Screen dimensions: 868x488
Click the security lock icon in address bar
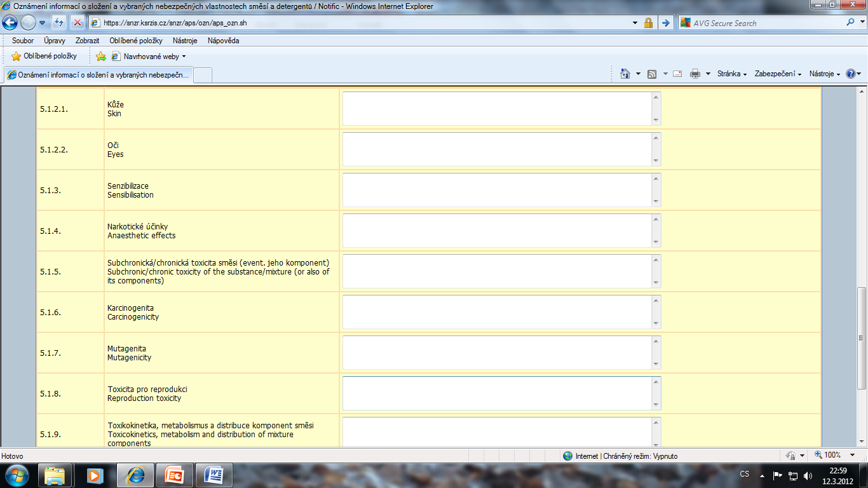coord(648,23)
